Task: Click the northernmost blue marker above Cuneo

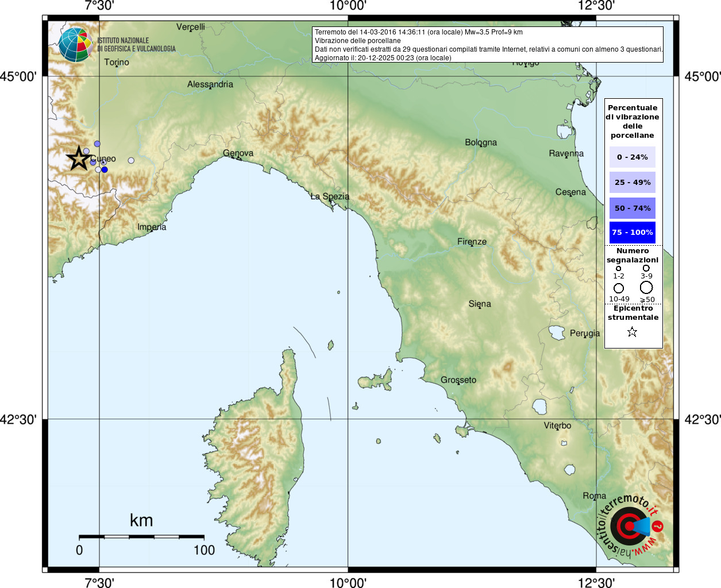Action: 97,144
